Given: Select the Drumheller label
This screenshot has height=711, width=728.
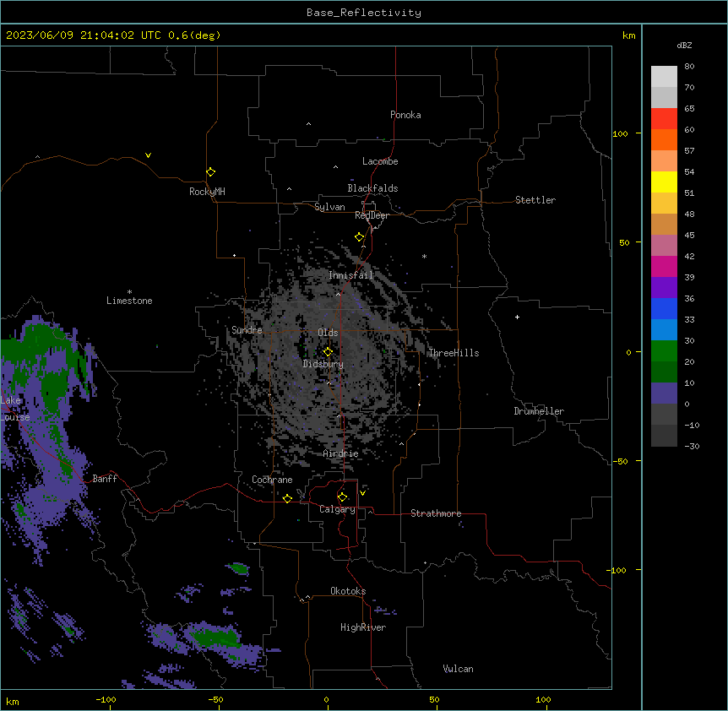Looking at the screenshot, I should point(539,411).
